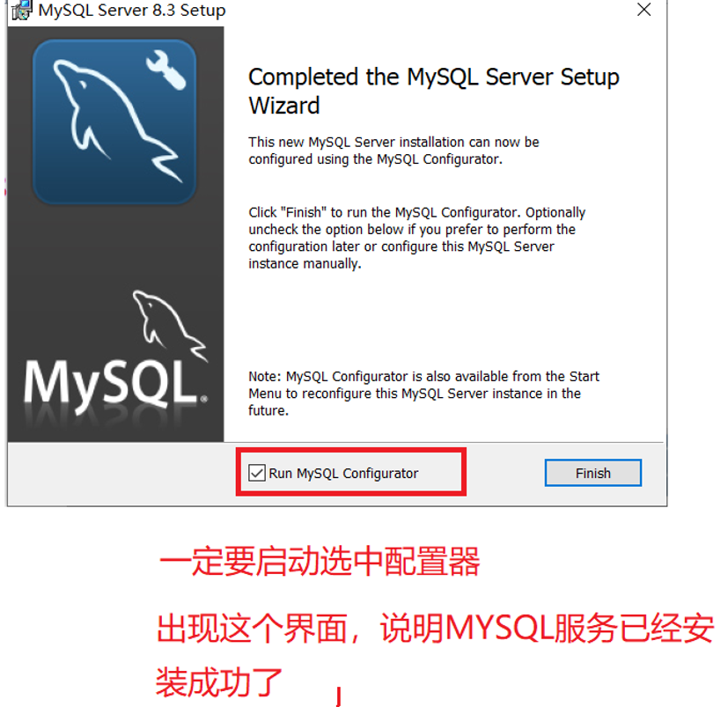
Task: Click the red annotation "一定要启动选中配置器"
Action: click(x=320, y=561)
